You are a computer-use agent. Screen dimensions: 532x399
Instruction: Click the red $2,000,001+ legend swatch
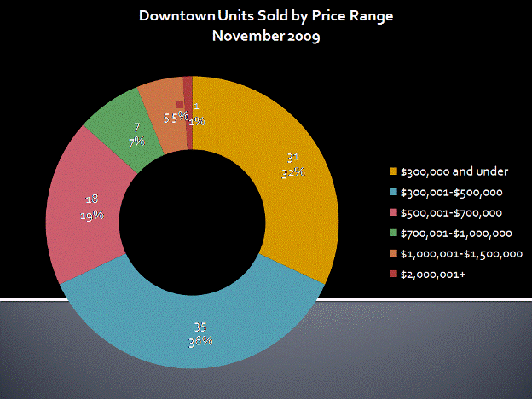pos(393,274)
